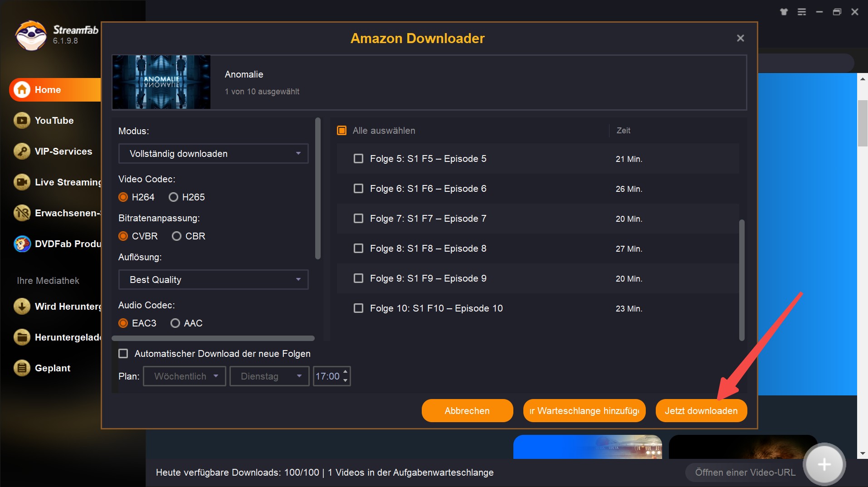The height and width of the screenshot is (487, 868).
Task: Click the Abbrechen button
Action: pos(467,411)
